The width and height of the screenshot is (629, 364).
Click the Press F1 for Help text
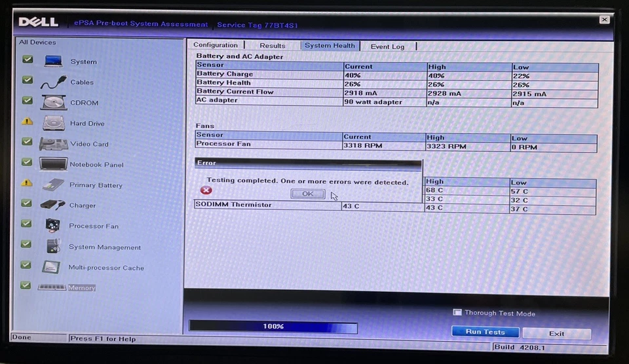click(103, 338)
